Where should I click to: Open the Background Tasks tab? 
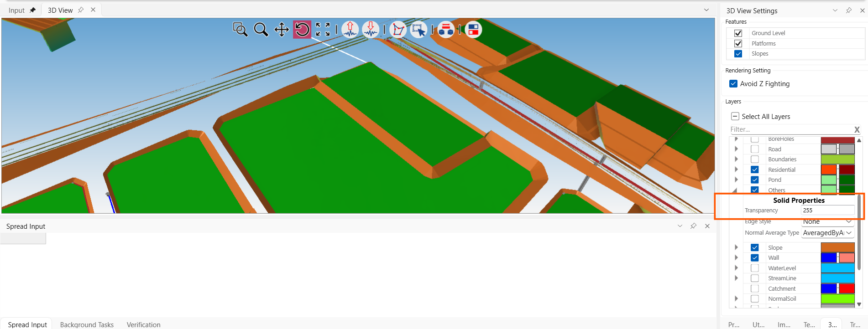87,324
